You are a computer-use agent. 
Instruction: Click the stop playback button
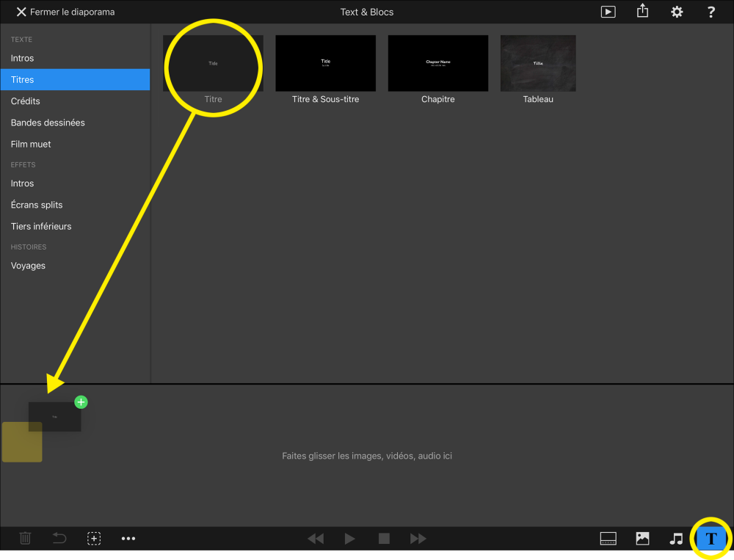tap(384, 539)
